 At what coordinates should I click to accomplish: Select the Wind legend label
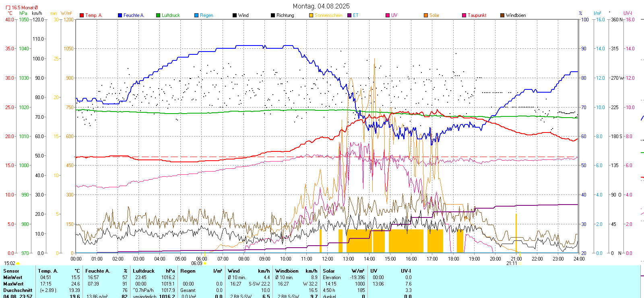[x=244, y=15]
